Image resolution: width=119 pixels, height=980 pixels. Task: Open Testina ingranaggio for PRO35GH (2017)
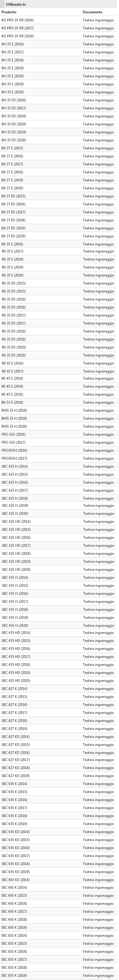coord(98,458)
